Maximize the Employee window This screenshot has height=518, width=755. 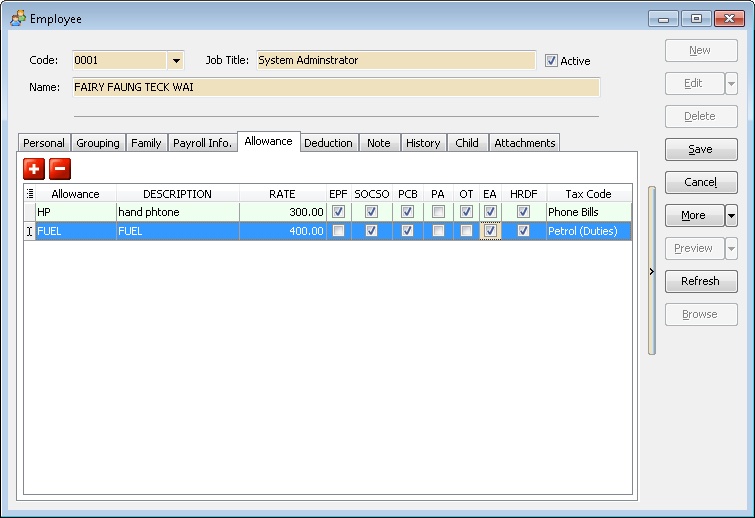[696, 19]
